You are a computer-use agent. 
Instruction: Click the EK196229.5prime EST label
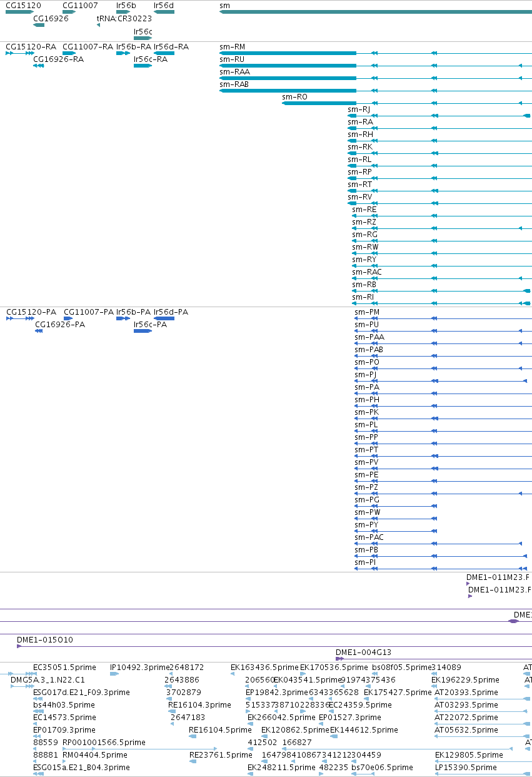point(466,680)
